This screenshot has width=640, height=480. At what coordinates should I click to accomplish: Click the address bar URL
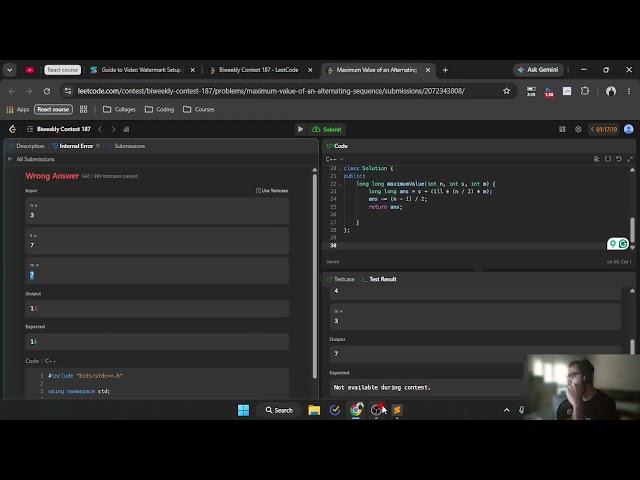(x=271, y=91)
